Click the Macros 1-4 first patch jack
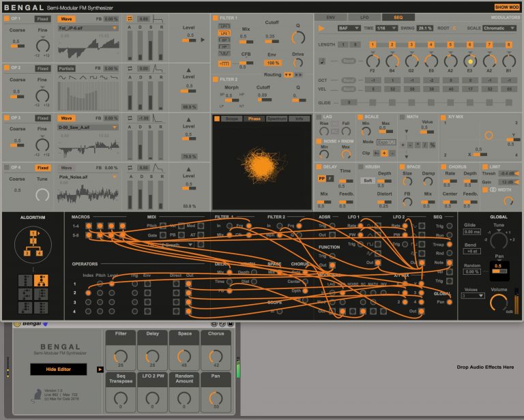524x420 pixels. pos(89,226)
